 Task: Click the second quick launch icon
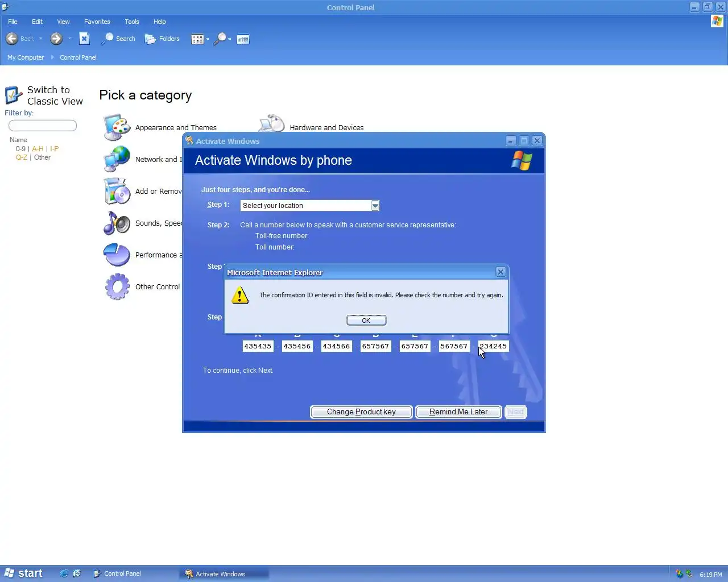pos(77,573)
